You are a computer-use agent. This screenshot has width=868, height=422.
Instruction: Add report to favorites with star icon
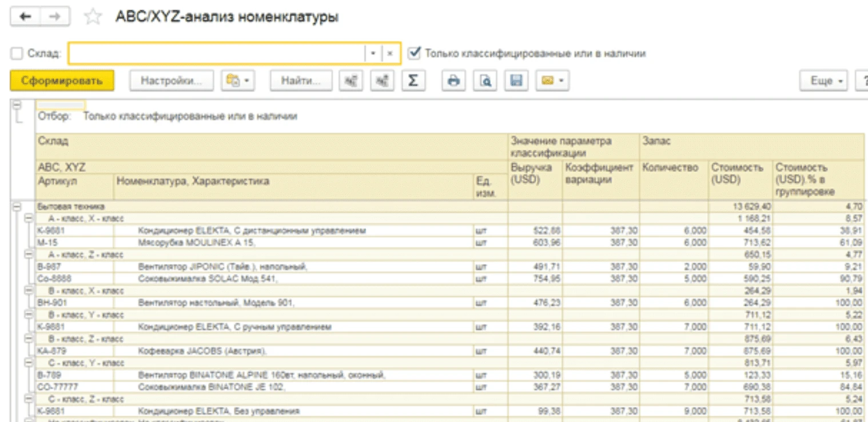[x=92, y=17]
